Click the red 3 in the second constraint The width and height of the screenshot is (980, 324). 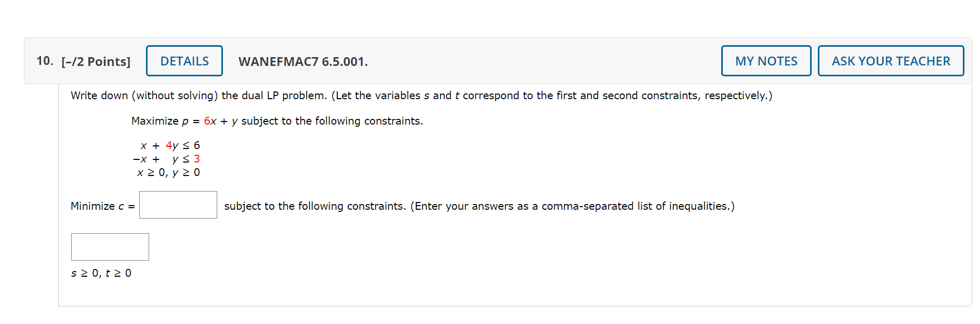tap(196, 159)
